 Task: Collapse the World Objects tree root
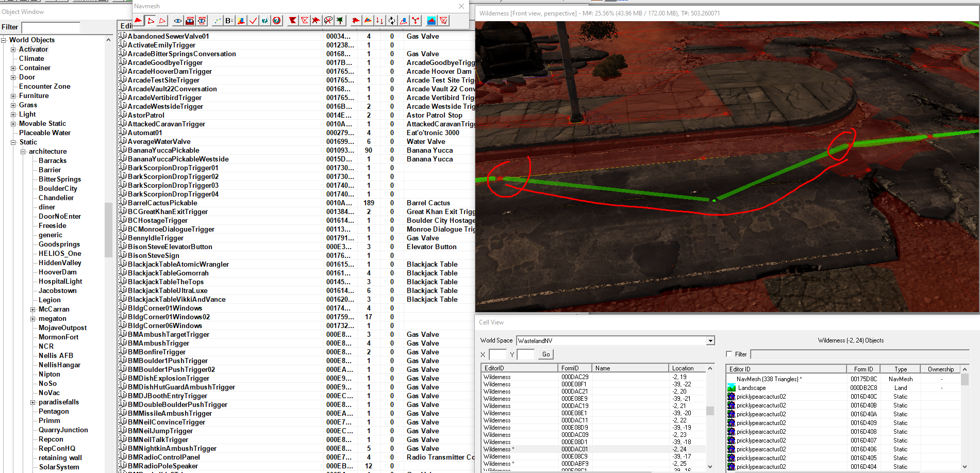[4, 40]
